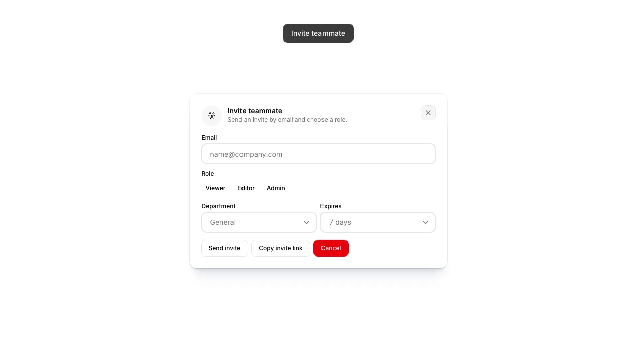Close the Invite teammate dialog with X
This screenshot has height=362, width=644.
pyautogui.click(x=428, y=113)
